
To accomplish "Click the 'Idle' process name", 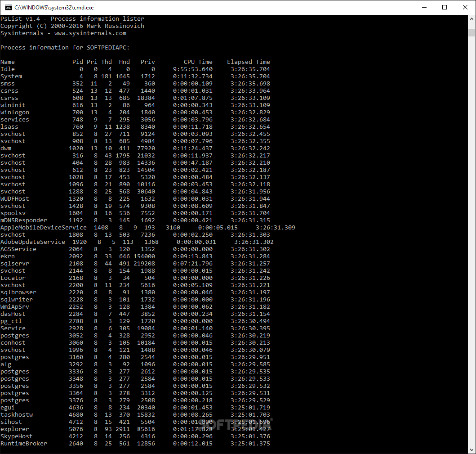I will (8, 69).
